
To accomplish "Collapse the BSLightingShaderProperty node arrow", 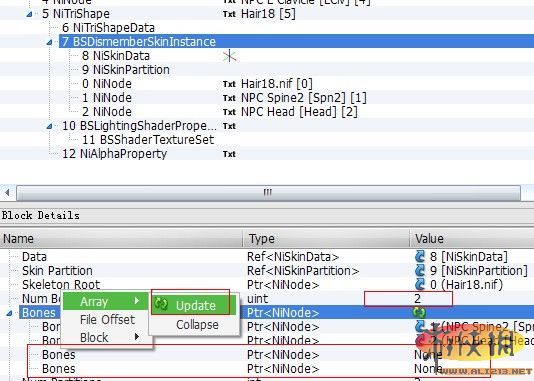I will (x=50, y=126).
